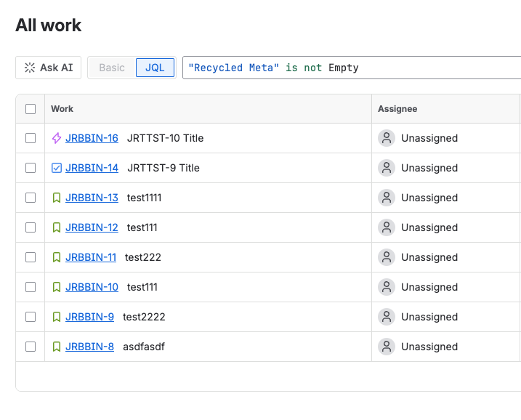Open the JRBBIN-9 issue link
The image size is (521, 420).
89,317
